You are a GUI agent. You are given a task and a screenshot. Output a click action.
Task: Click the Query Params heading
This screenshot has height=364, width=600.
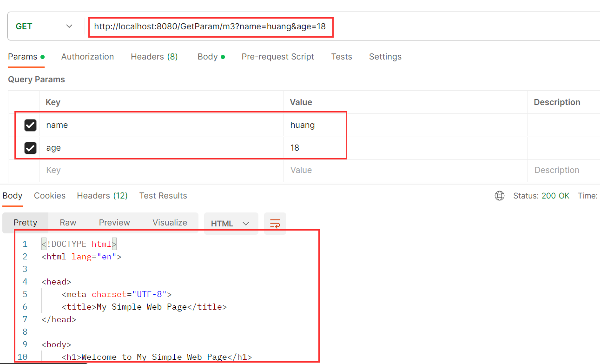(x=36, y=79)
